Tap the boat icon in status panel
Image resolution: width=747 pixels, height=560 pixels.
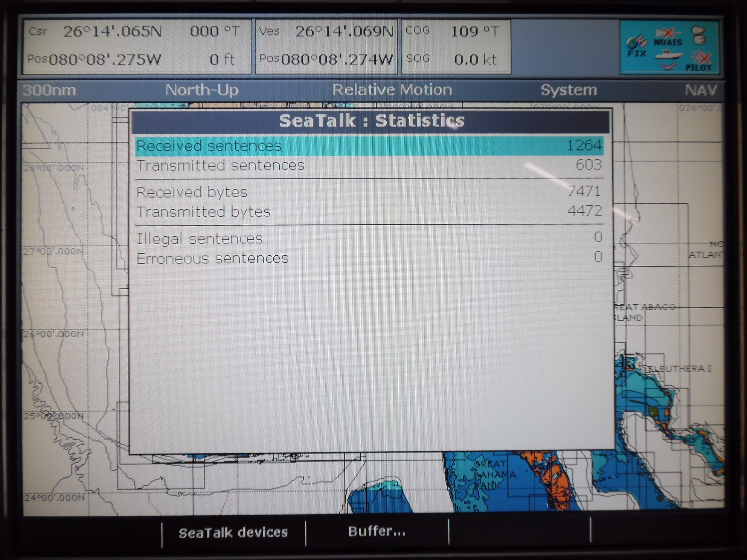(668, 55)
